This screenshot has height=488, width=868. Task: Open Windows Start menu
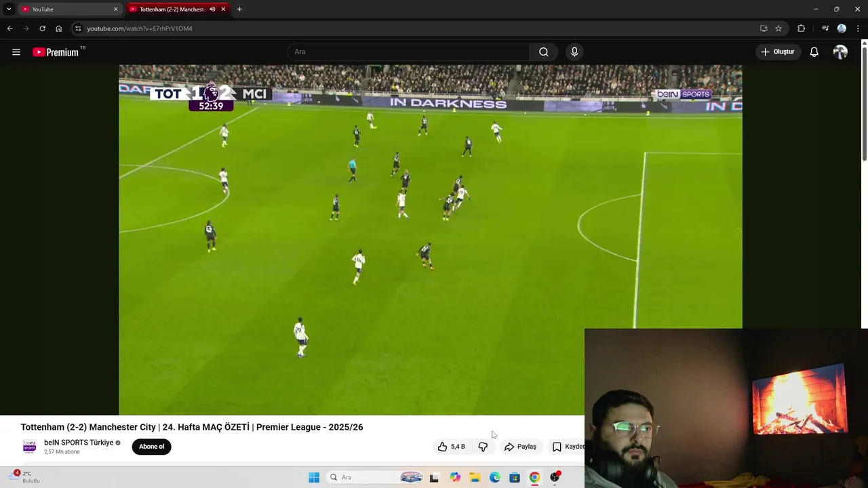[314, 477]
